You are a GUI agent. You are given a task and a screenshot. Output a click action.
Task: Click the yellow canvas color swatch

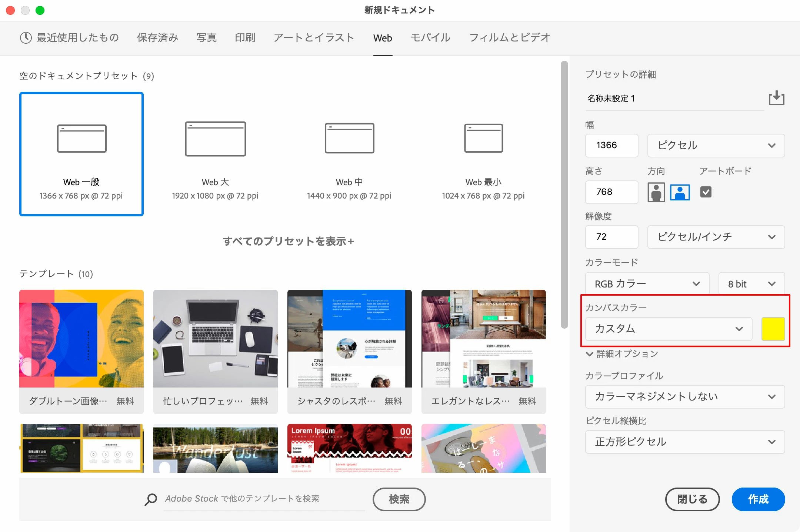[773, 329]
